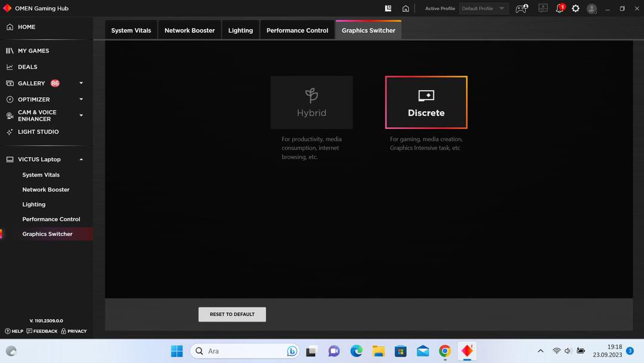644x363 pixels.
Task: Open the Home page in sidebar
Action: click(x=26, y=27)
